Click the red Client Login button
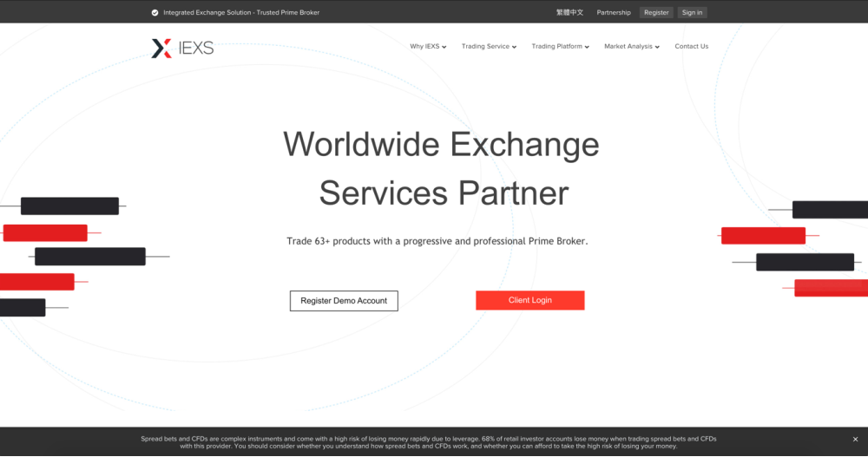Viewport: 868px width, 457px height. pyautogui.click(x=529, y=300)
